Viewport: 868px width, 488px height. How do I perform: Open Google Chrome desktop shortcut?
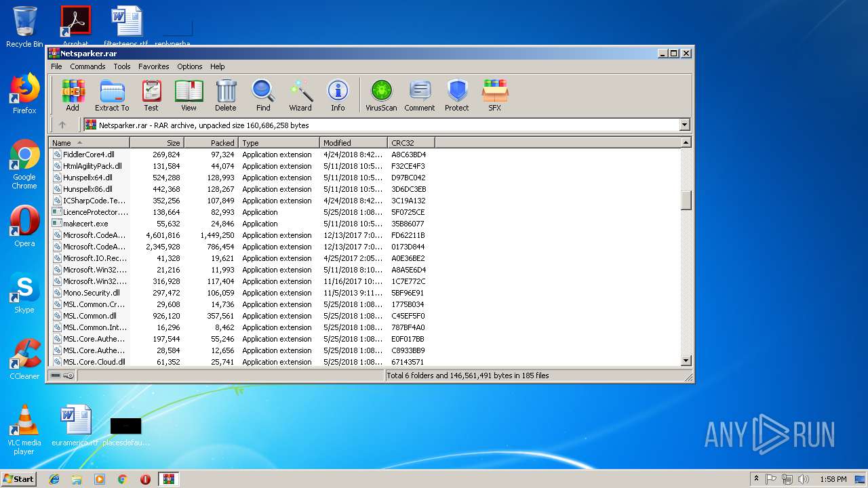(x=24, y=165)
